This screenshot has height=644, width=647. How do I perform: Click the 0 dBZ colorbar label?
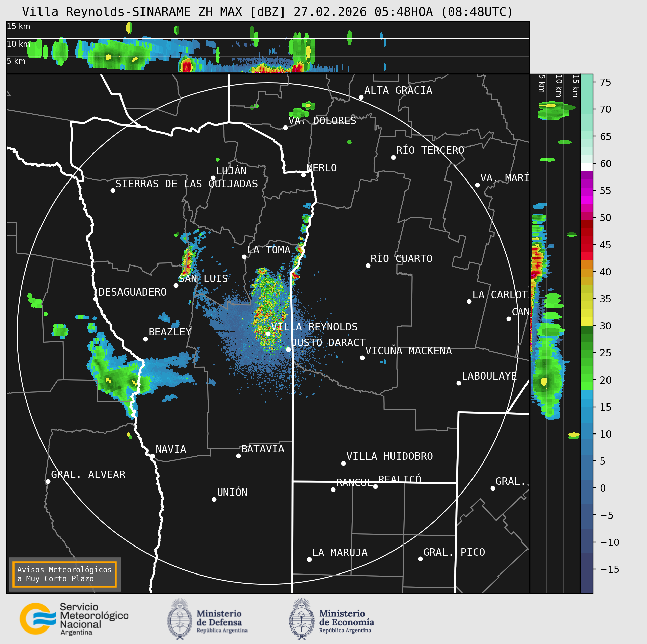click(x=603, y=488)
